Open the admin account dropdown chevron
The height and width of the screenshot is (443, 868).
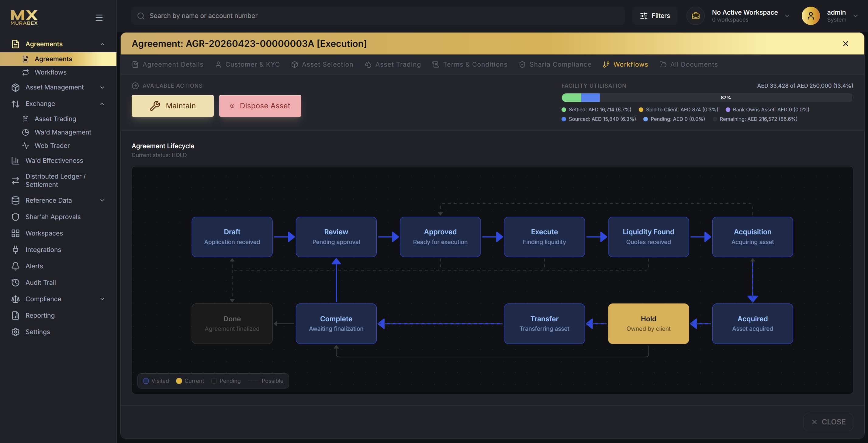coord(855,16)
